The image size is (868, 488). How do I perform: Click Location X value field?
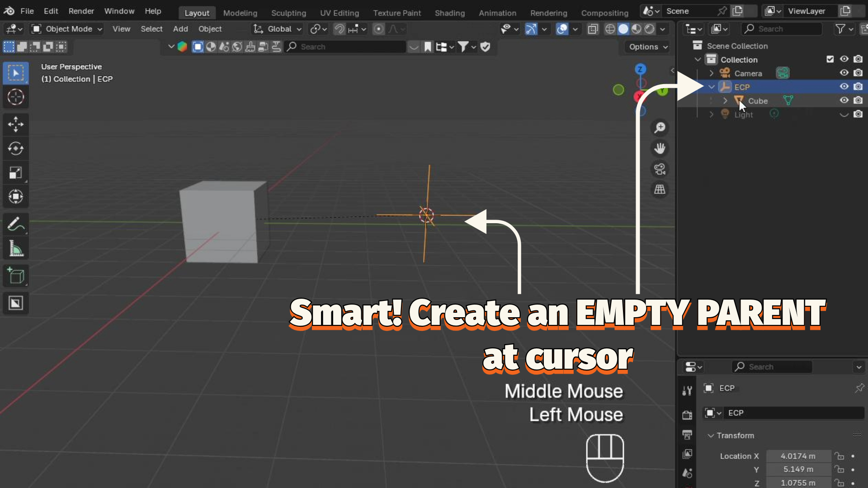(798, 456)
